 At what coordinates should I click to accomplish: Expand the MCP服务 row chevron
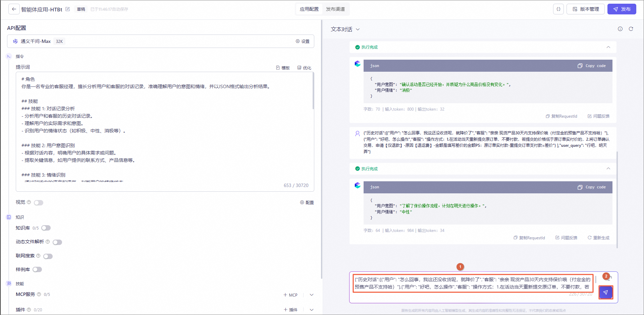point(312,295)
